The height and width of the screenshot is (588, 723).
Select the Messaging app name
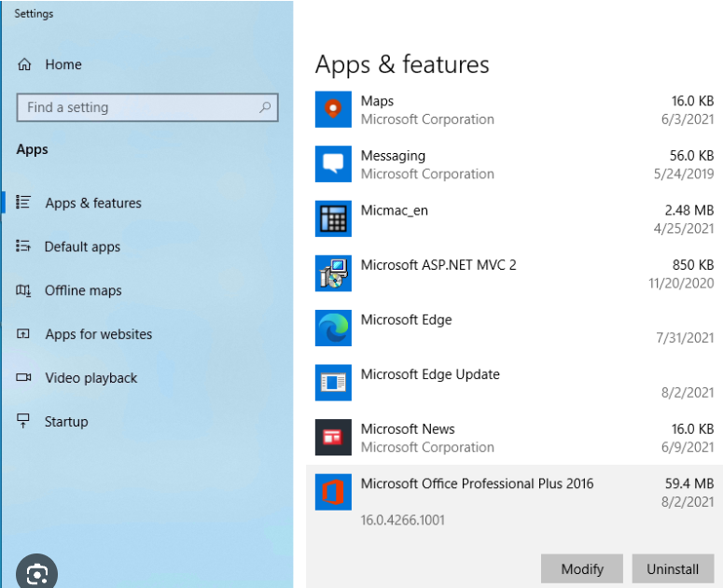pos(393,156)
